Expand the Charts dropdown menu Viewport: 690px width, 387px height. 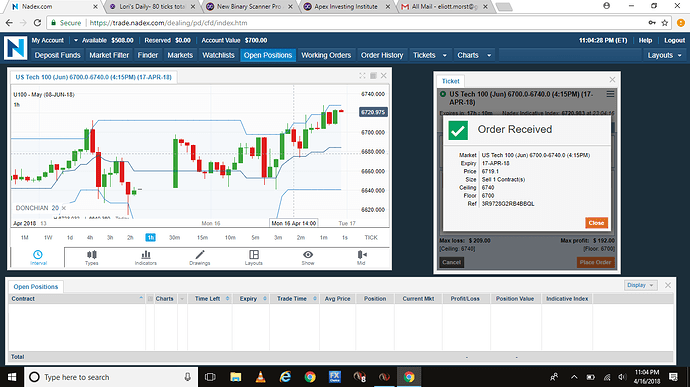pyautogui.click(x=474, y=55)
